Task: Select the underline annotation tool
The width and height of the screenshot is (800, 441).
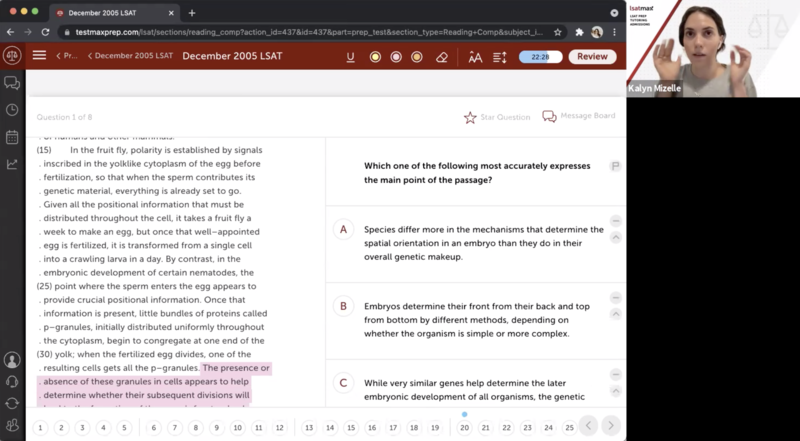Action: pyautogui.click(x=351, y=57)
